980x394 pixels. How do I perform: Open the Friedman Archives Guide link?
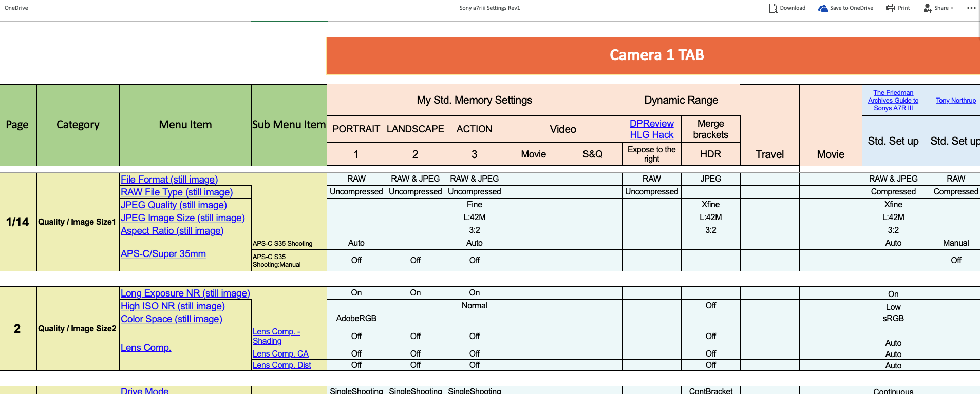893,101
